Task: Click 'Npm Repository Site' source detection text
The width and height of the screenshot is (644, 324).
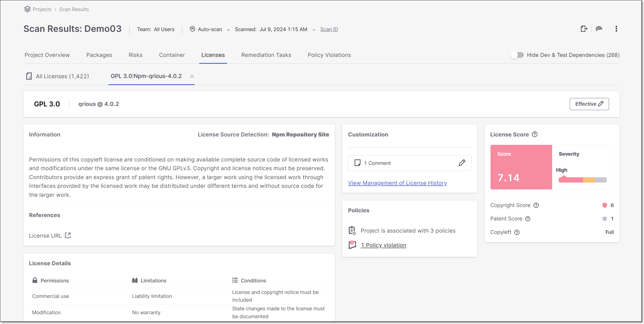Action: [301, 135]
